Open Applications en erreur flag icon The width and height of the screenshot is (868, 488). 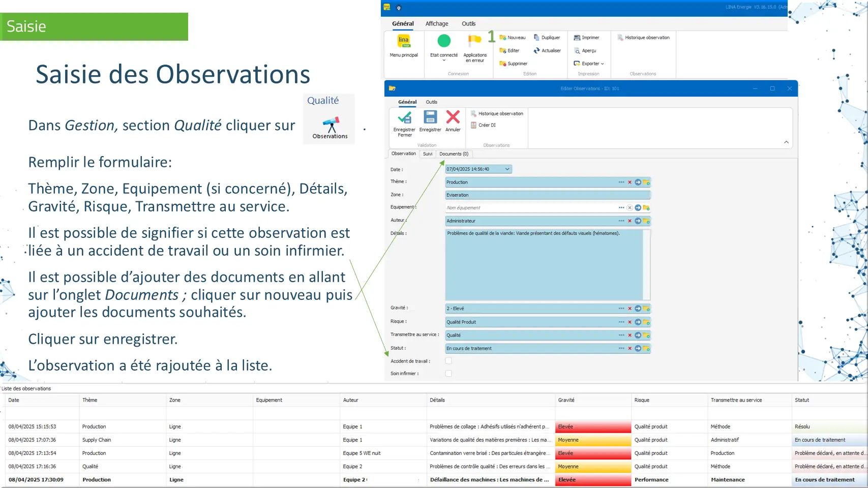pyautogui.click(x=474, y=41)
